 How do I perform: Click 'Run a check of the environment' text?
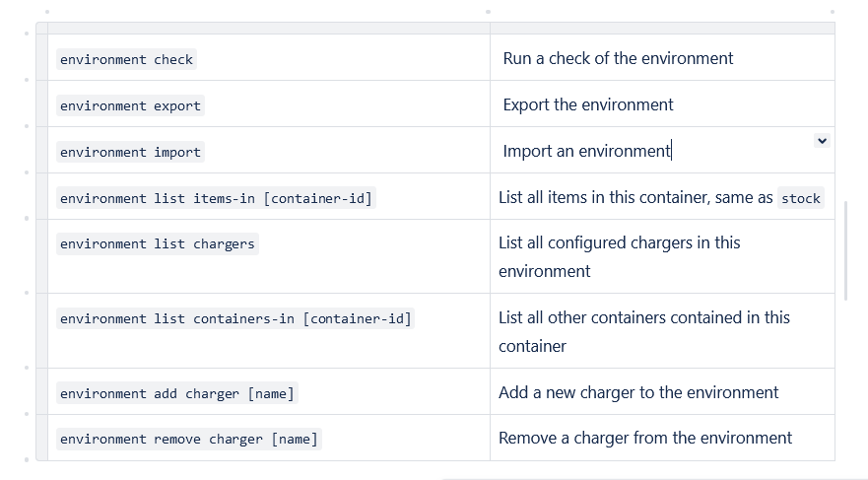coord(618,58)
